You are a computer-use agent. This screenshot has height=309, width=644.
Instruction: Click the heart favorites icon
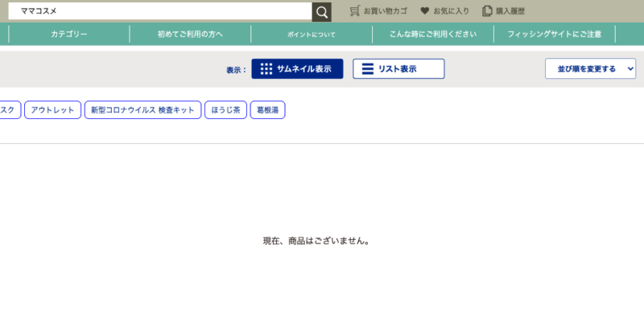(425, 11)
